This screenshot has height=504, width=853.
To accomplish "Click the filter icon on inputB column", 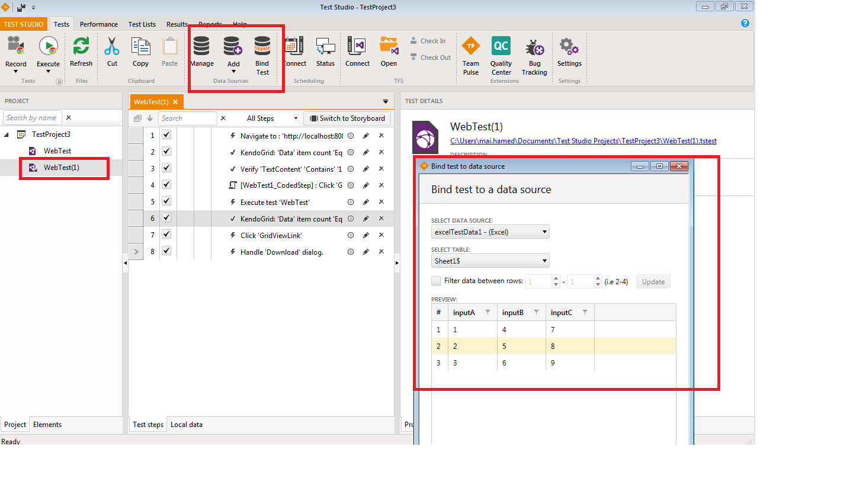I will (536, 312).
